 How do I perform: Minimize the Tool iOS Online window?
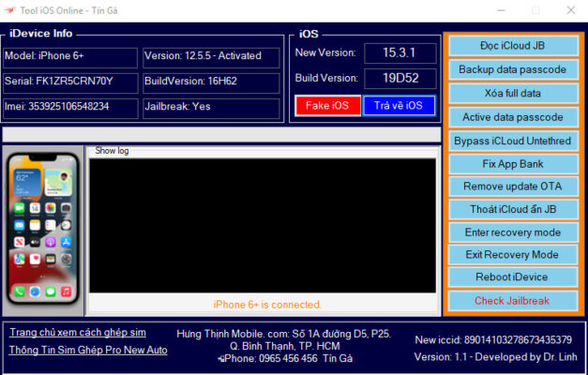point(501,10)
